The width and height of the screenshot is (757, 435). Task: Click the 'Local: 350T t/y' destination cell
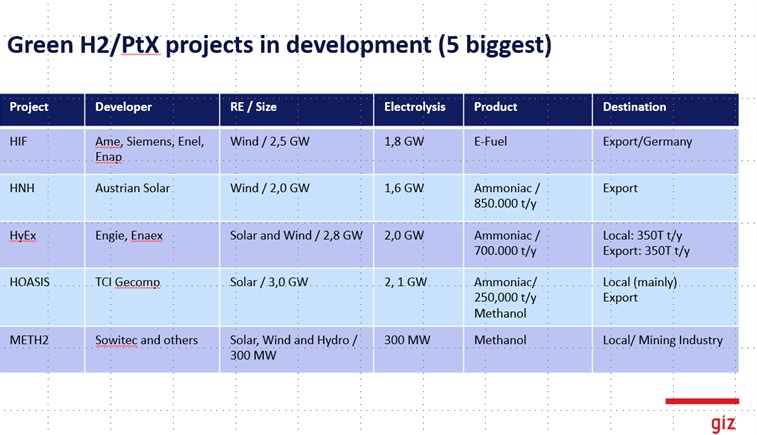point(666,244)
